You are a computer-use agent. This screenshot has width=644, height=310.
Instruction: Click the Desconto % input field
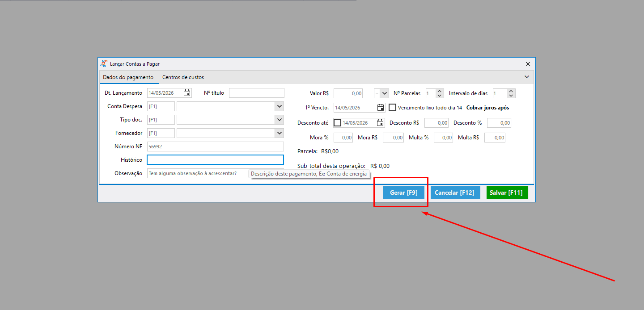(x=499, y=123)
